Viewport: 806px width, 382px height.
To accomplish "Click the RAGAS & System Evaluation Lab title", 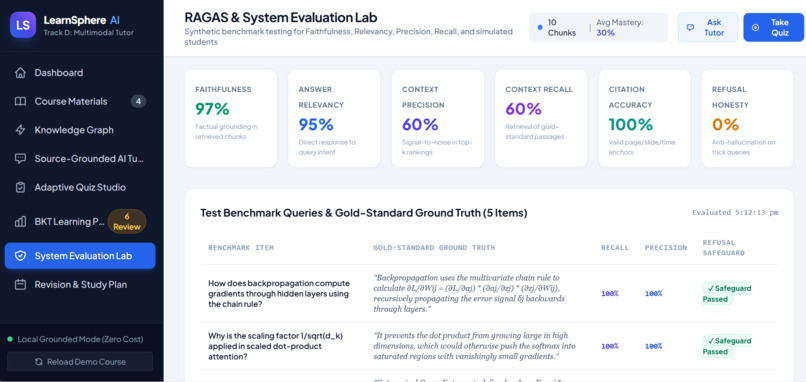I will [281, 17].
